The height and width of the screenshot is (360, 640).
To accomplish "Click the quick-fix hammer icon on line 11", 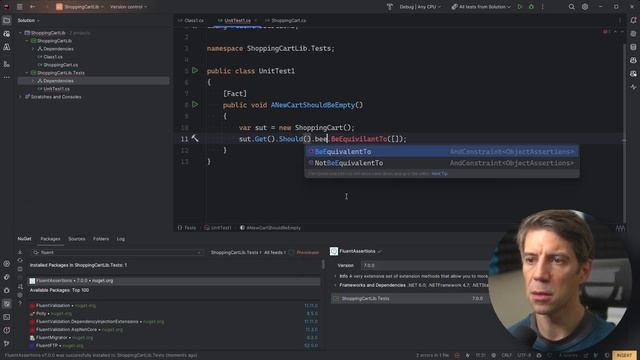I will (x=195, y=139).
